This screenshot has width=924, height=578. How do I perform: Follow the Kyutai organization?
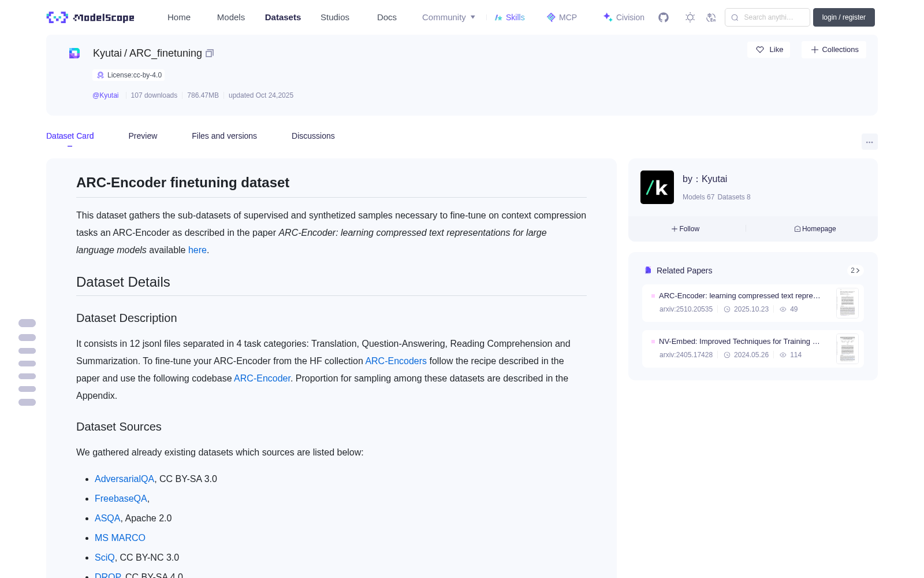(685, 229)
